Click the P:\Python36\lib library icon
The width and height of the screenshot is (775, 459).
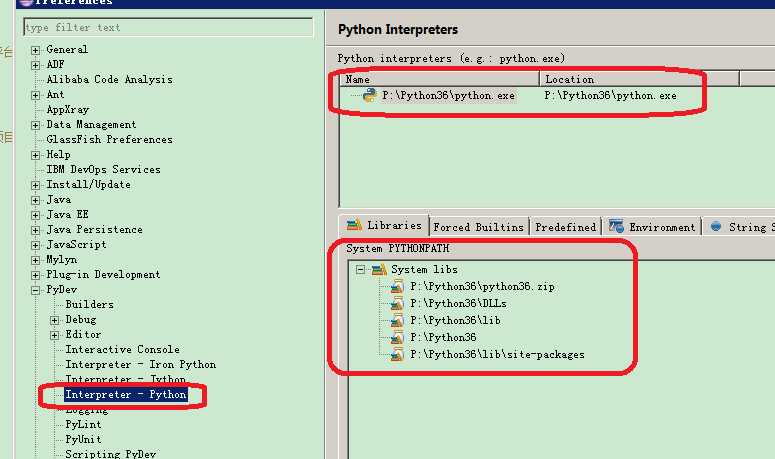coord(398,321)
